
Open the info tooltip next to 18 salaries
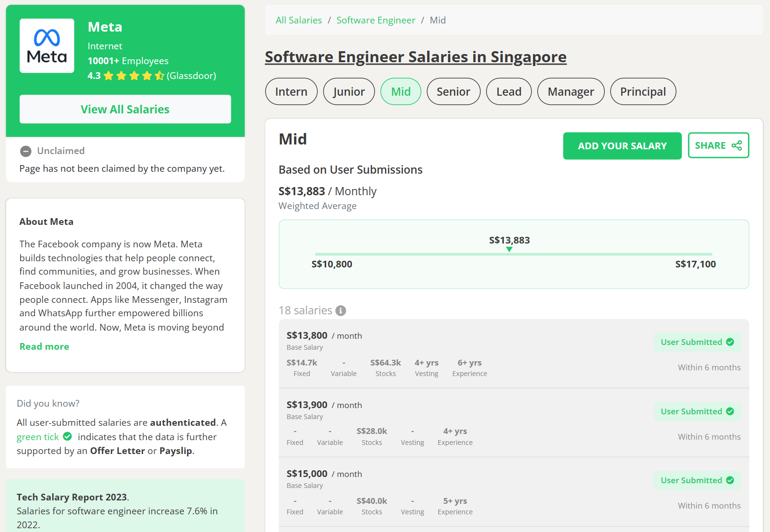340,310
